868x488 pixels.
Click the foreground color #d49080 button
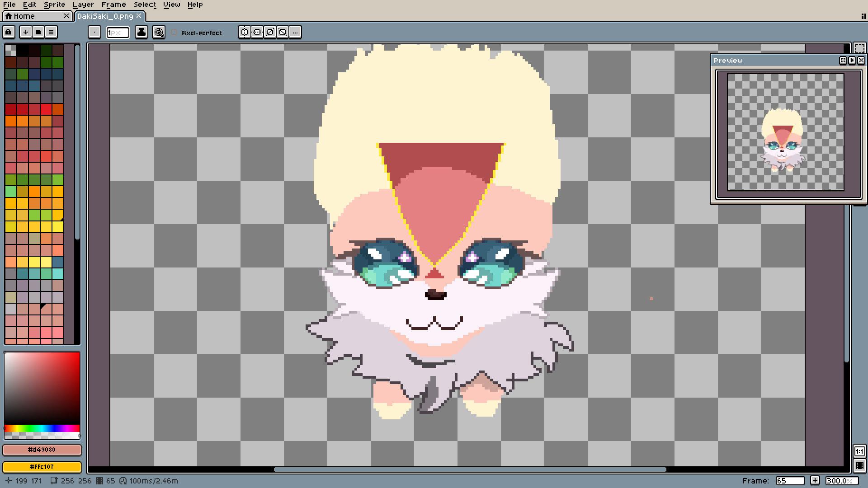coord(42,450)
